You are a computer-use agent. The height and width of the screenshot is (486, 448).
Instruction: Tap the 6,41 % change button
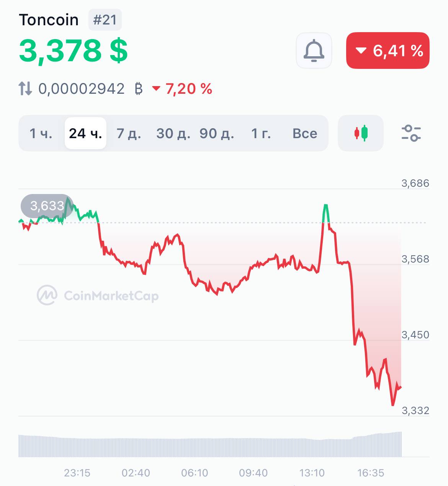[x=388, y=51]
